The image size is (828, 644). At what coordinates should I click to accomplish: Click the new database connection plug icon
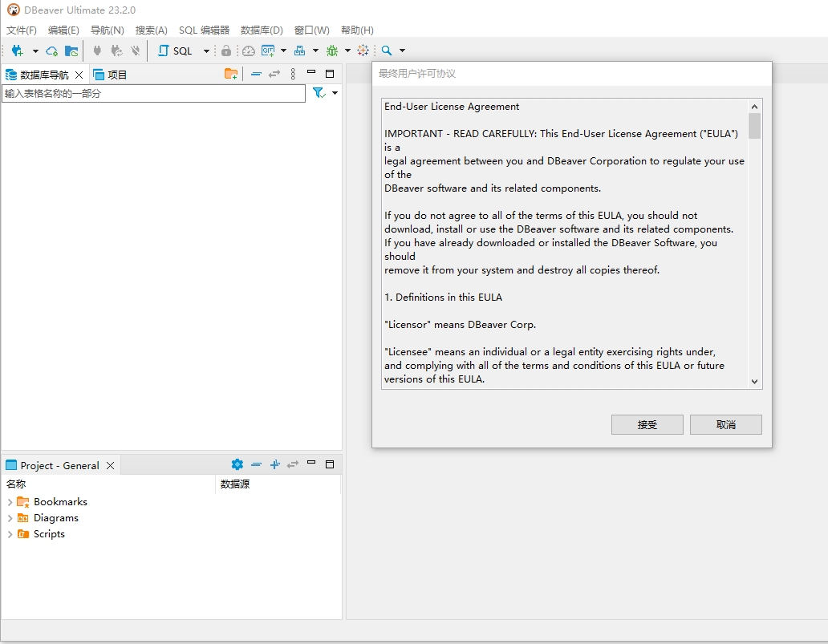click(17, 51)
